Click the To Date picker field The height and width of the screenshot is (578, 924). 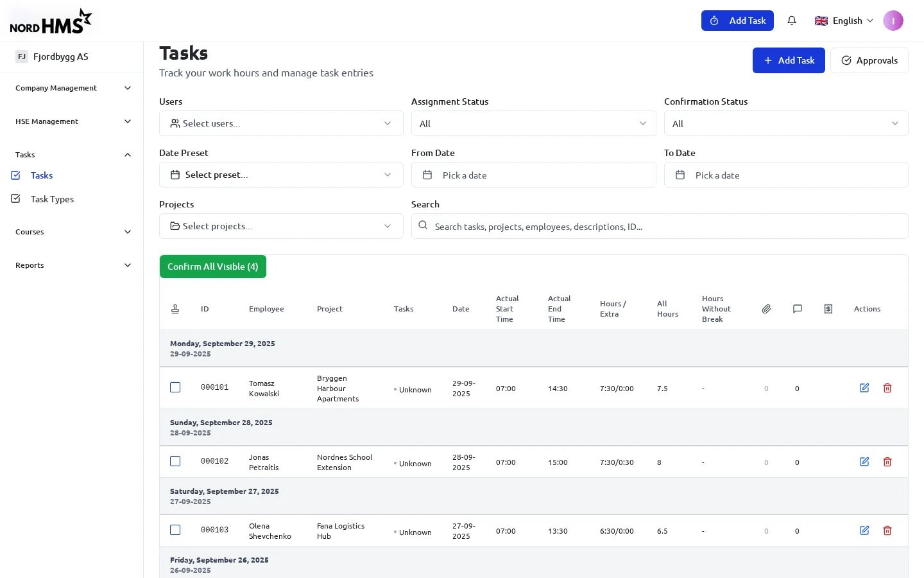(x=786, y=175)
